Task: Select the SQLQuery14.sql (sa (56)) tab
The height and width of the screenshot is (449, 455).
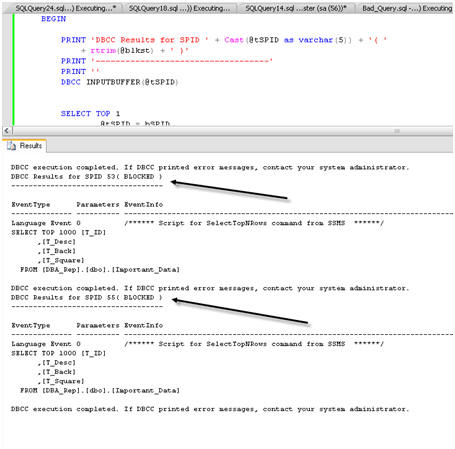Action: click(x=295, y=8)
